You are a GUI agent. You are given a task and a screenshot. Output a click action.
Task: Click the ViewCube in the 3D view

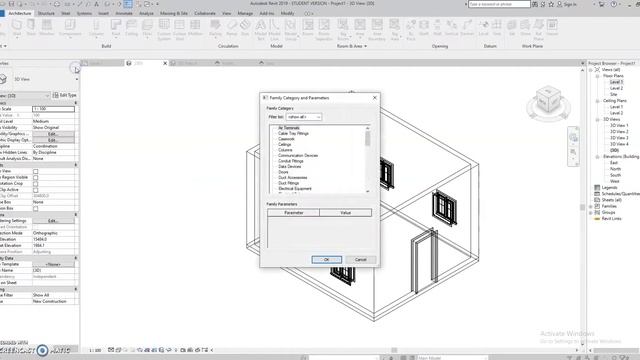pyautogui.click(x=548, y=101)
